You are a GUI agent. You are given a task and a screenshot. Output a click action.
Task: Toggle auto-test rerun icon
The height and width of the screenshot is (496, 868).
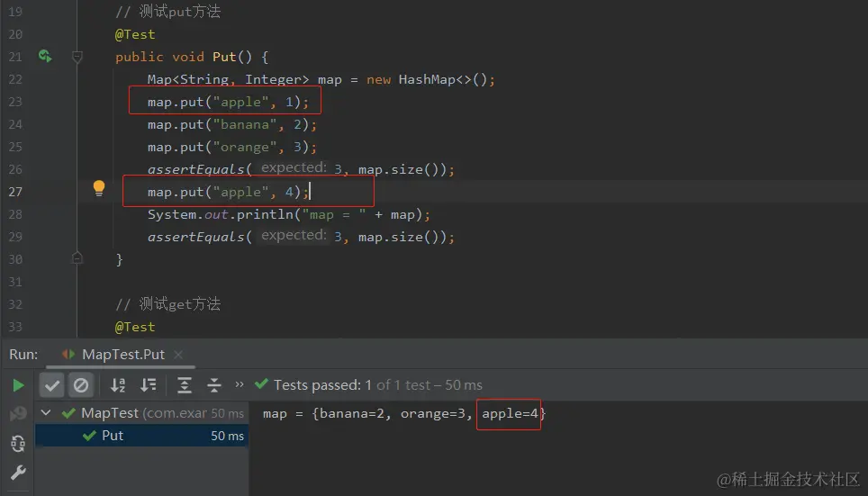pos(18,444)
